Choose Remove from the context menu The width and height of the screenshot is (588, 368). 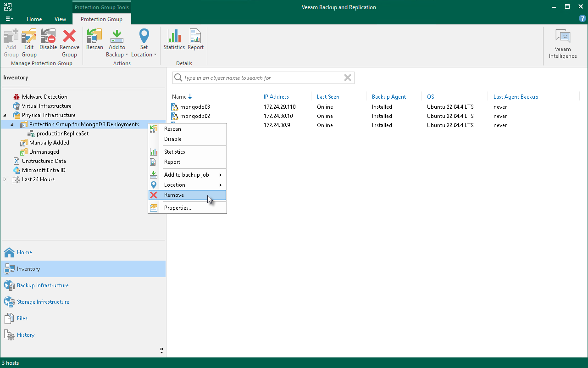[x=174, y=195]
